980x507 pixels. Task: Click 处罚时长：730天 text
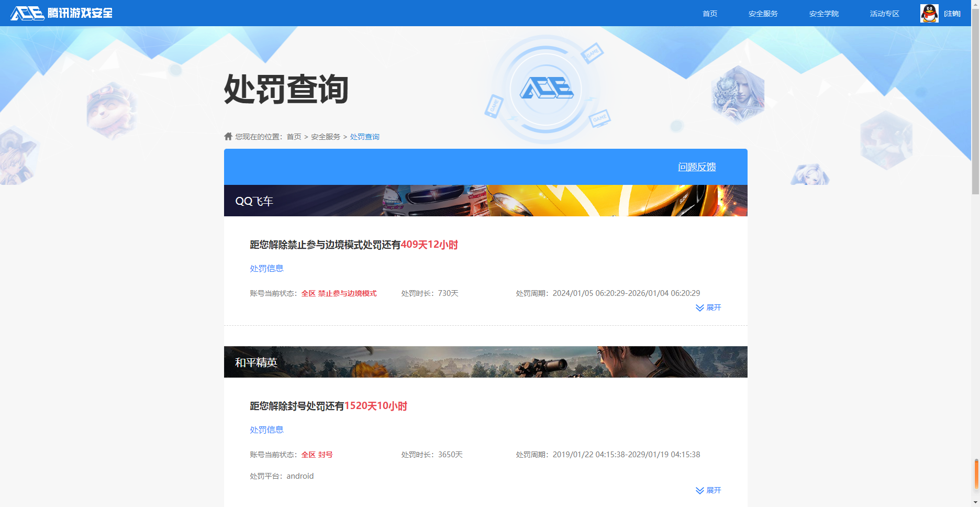coord(430,293)
